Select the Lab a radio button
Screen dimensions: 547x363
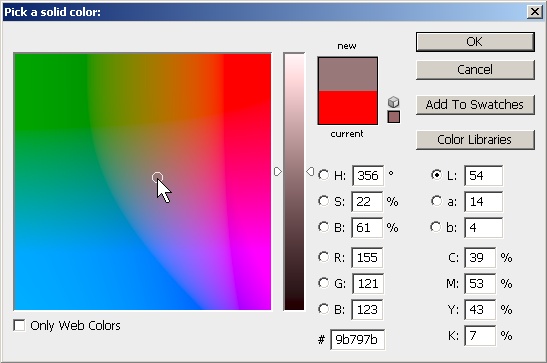[x=436, y=201]
